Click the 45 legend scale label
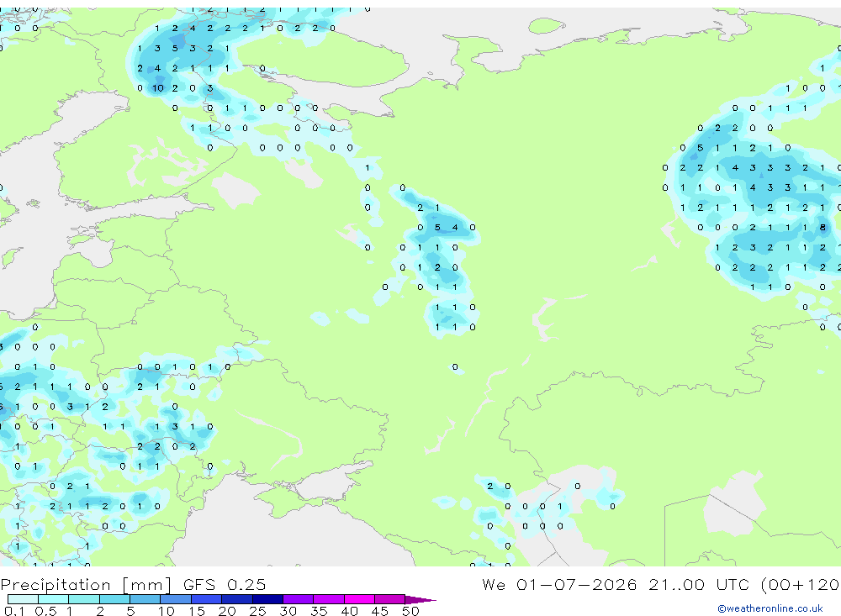The image size is (841, 616). (380, 611)
